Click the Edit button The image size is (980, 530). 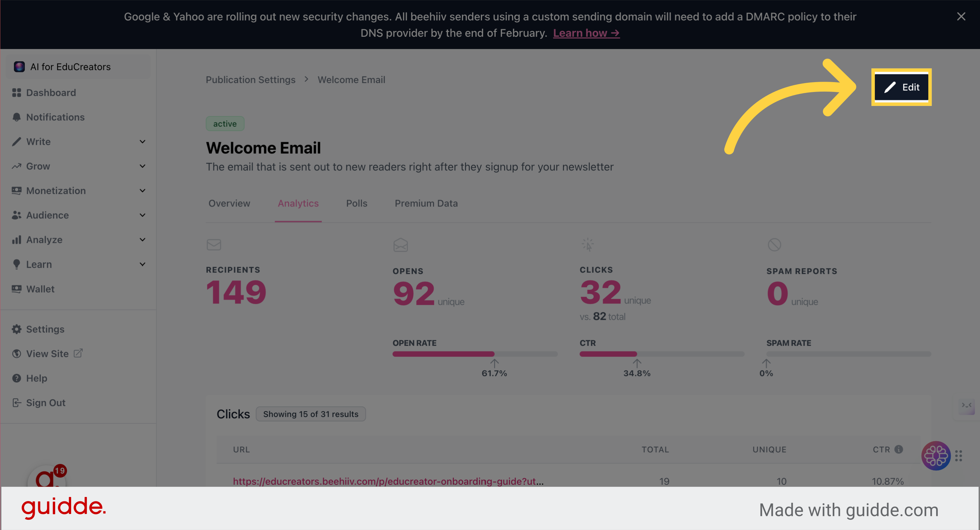901,87
